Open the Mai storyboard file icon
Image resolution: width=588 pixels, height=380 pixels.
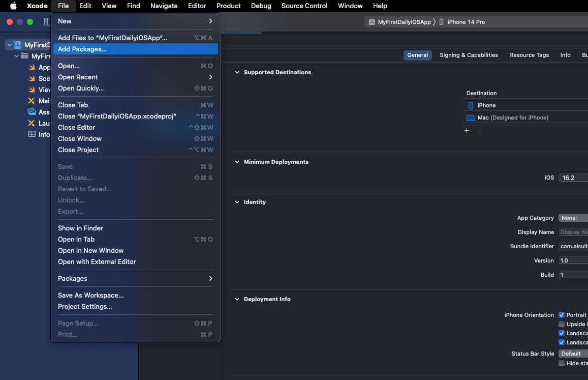click(x=32, y=101)
